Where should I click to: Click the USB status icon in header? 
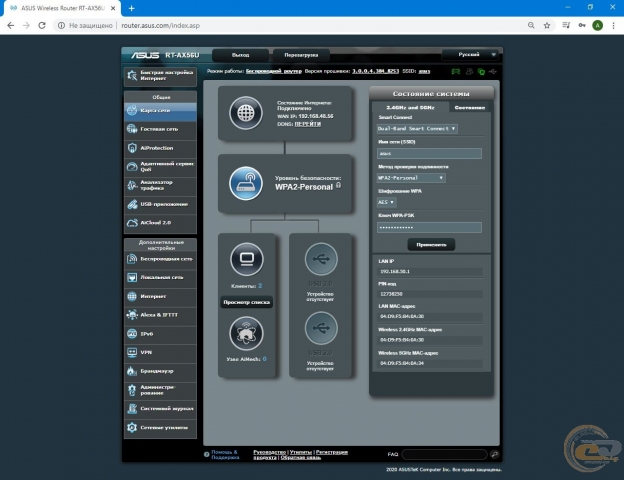pyautogui.click(x=493, y=72)
